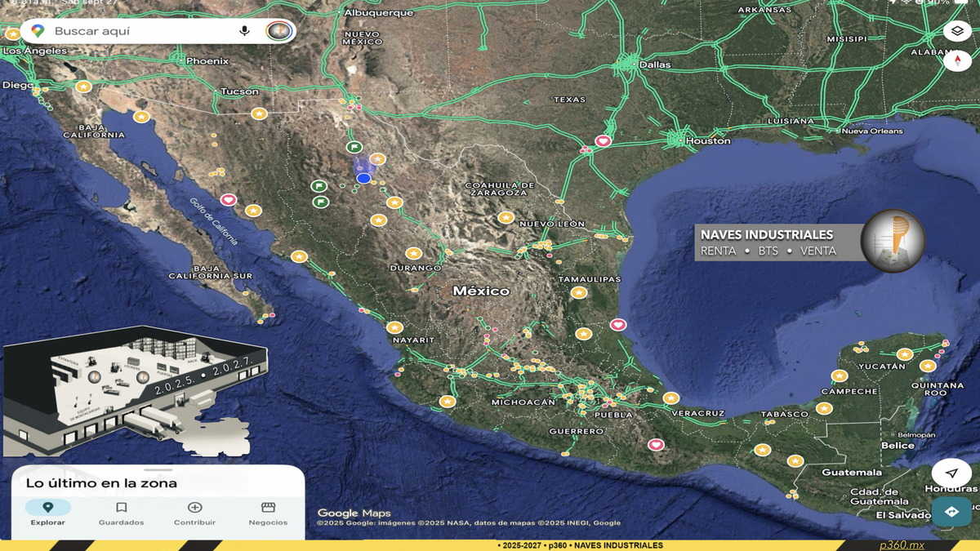Open the profile avatar in search bar

(x=278, y=31)
